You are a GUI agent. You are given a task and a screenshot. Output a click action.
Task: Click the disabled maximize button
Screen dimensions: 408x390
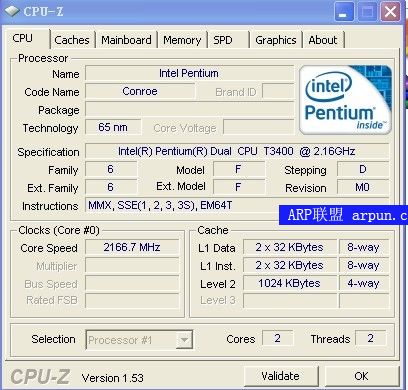[x=367, y=12]
